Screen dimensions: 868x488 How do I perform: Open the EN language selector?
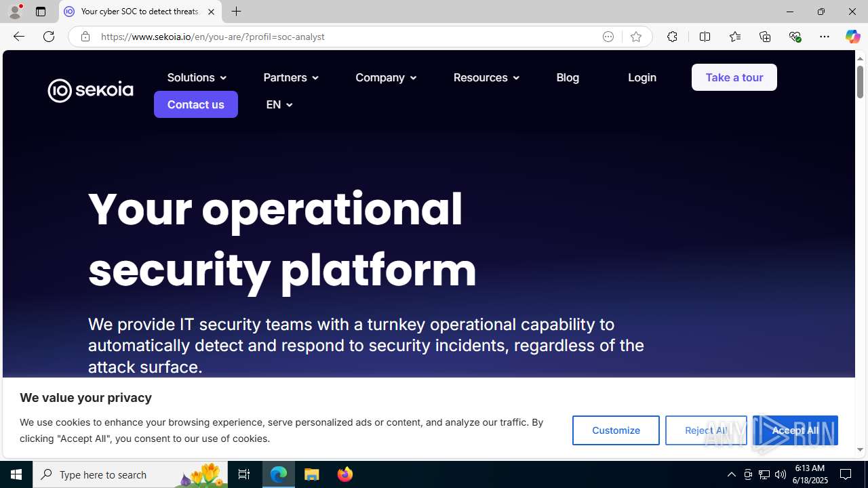tap(279, 104)
